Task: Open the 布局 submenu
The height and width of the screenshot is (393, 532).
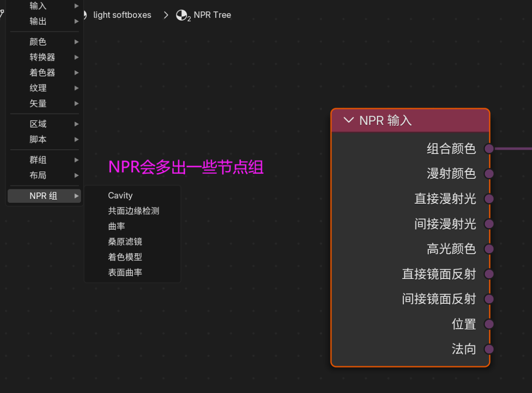Action: pyautogui.click(x=44, y=175)
